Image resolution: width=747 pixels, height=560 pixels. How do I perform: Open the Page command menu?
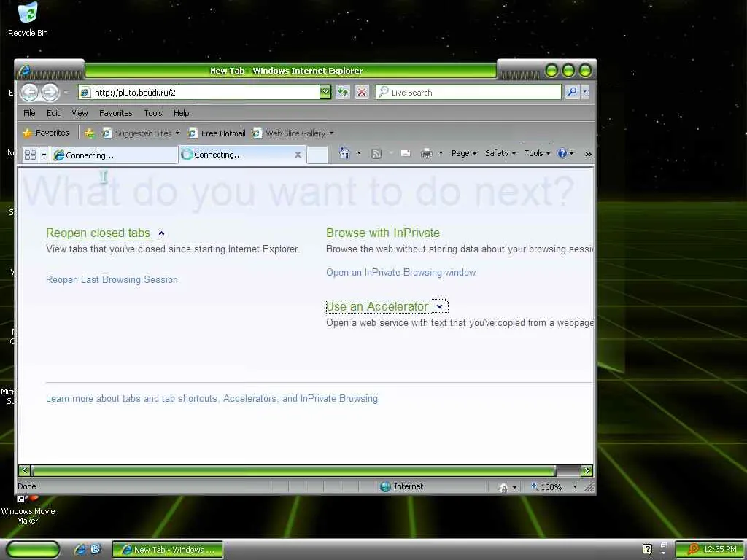(464, 153)
